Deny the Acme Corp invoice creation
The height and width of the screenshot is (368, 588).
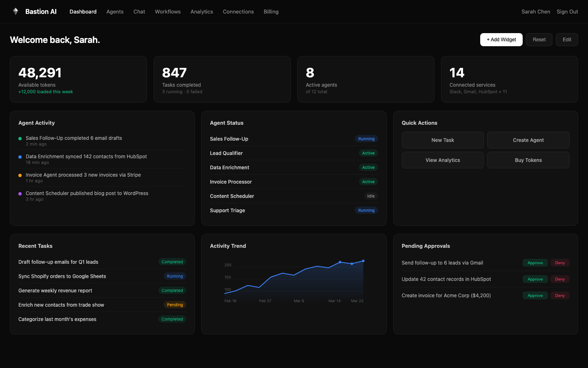tap(559, 296)
